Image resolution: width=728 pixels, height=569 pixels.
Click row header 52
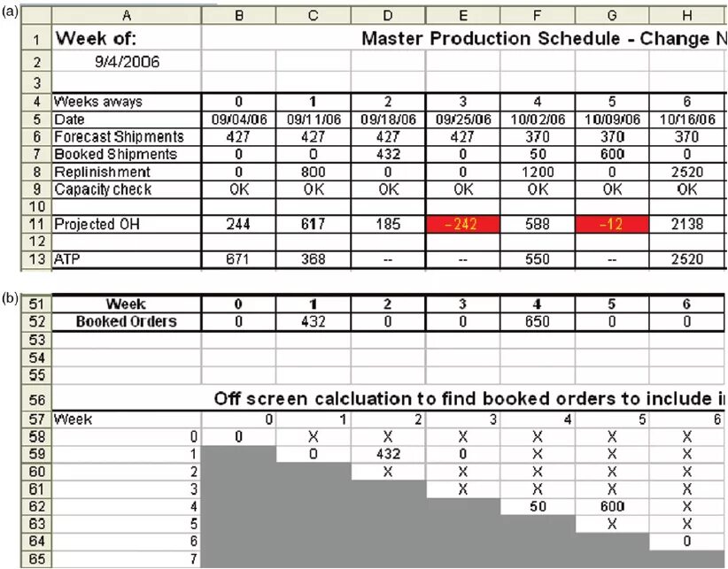[36, 321]
